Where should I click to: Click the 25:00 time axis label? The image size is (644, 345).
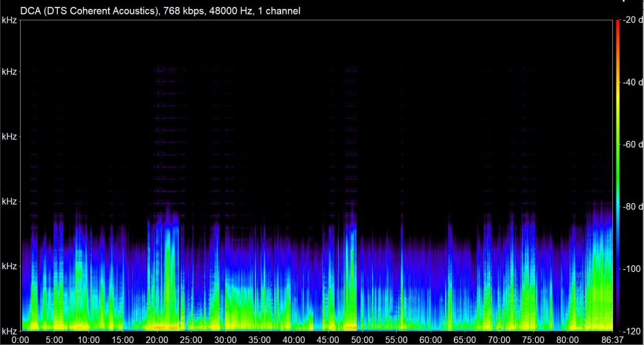(191, 340)
